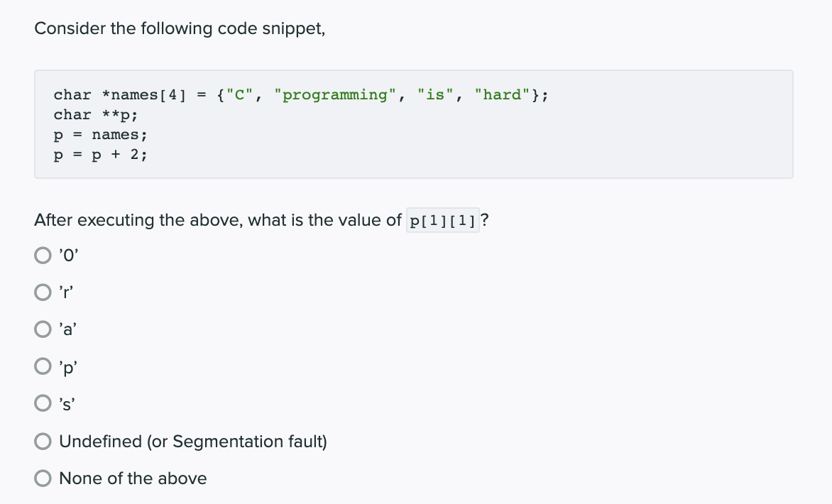Viewport: 832px width, 504px height.
Task: Click the 'Consider the following code snippet' text
Action: pyautogui.click(x=180, y=28)
